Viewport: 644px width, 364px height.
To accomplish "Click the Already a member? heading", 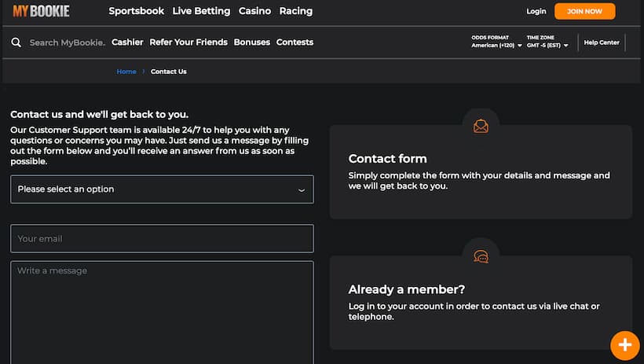I will (x=407, y=289).
